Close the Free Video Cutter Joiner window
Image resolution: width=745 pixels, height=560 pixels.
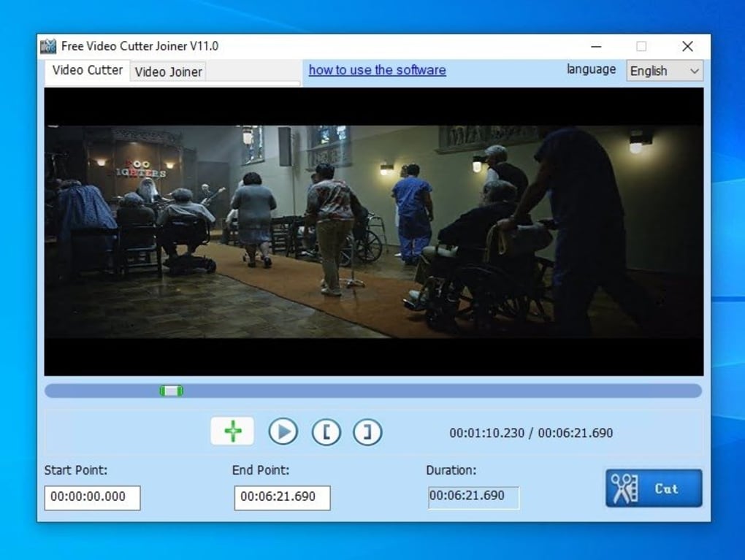pos(687,46)
